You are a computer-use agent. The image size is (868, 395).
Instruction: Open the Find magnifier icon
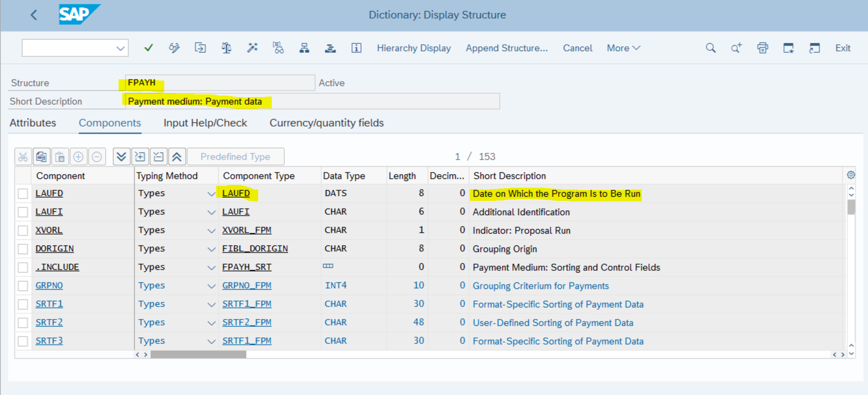711,48
